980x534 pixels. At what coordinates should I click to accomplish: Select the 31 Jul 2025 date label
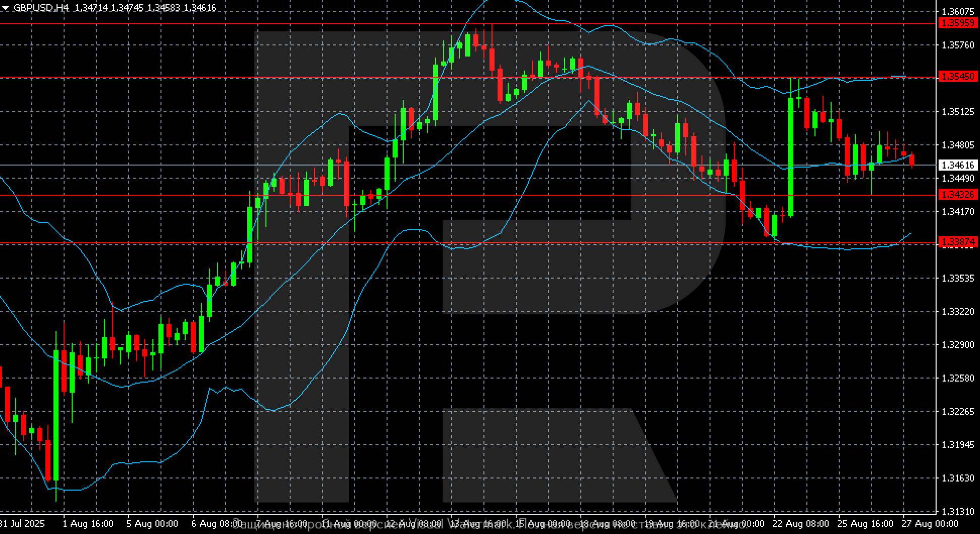[x=22, y=523]
